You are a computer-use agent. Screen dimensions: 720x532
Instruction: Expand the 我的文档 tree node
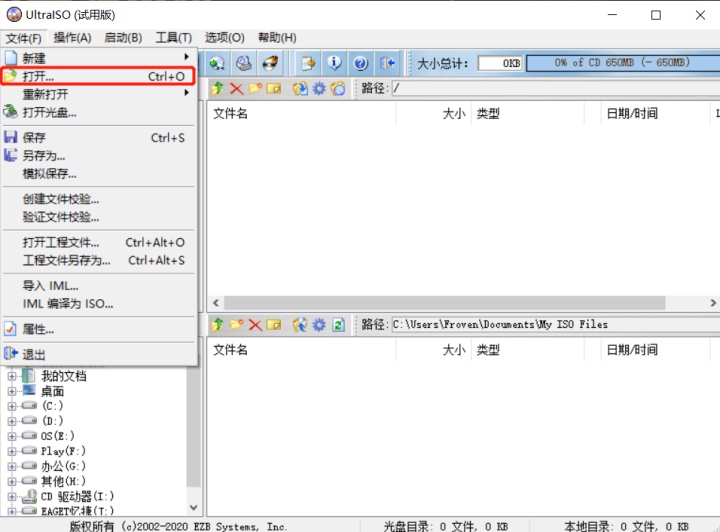[x=12, y=376]
